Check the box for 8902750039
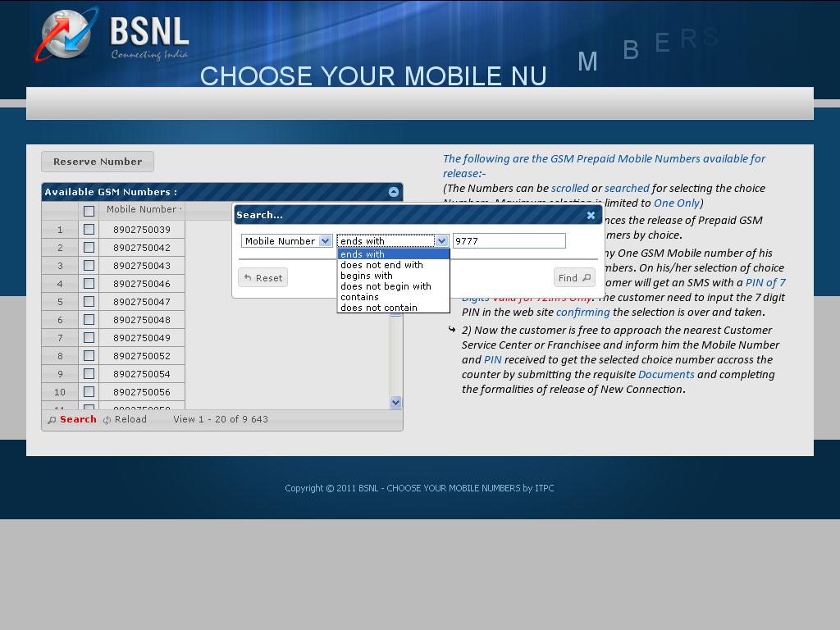This screenshot has width=840, height=630. pyautogui.click(x=89, y=230)
